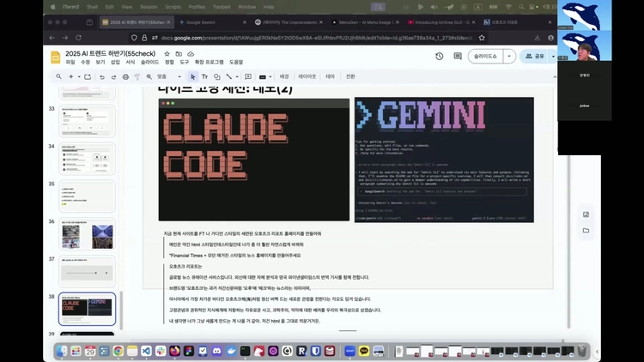Start the 슬라이드쇼 slideshow button

tap(485, 57)
